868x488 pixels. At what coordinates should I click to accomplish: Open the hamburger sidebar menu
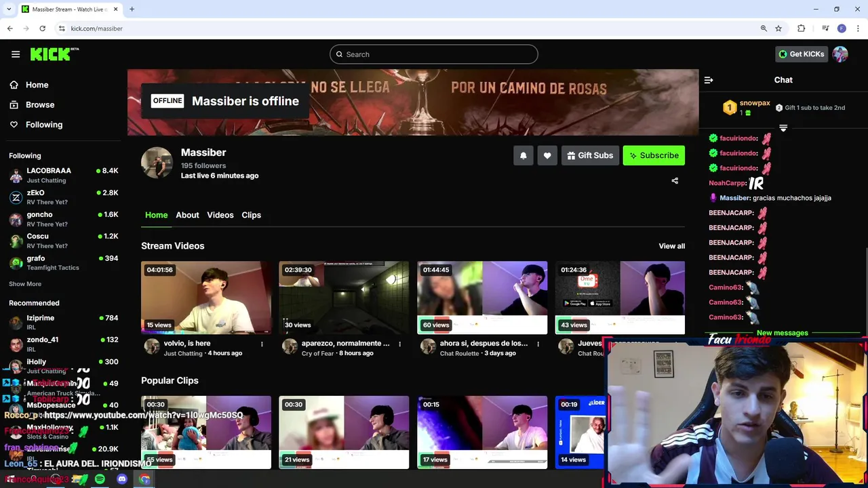click(16, 54)
